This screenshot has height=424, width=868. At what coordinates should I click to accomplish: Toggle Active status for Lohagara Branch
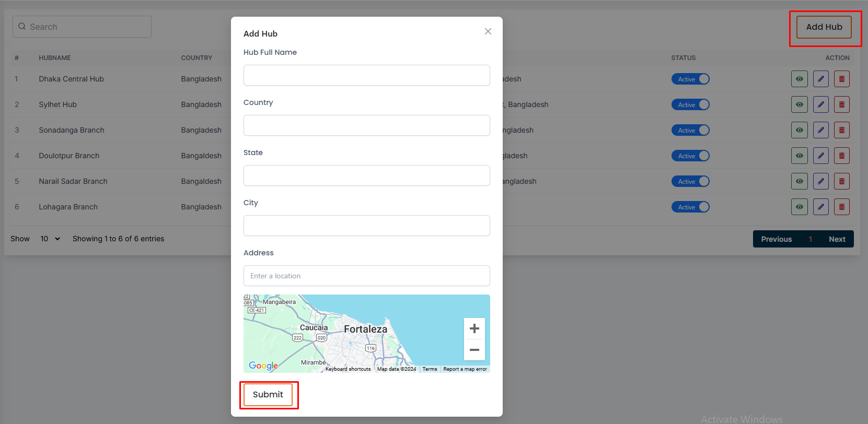[x=690, y=207]
